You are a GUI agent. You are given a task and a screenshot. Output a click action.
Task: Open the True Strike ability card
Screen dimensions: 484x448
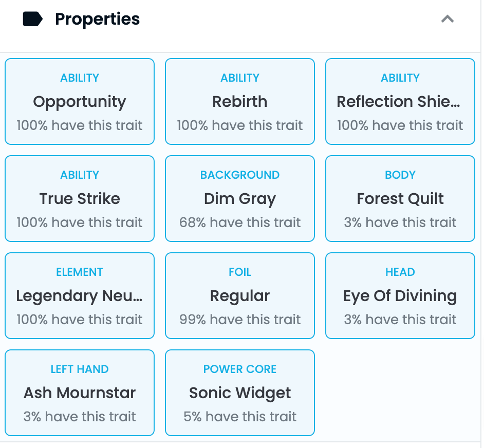pyautogui.click(x=80, y=199)
